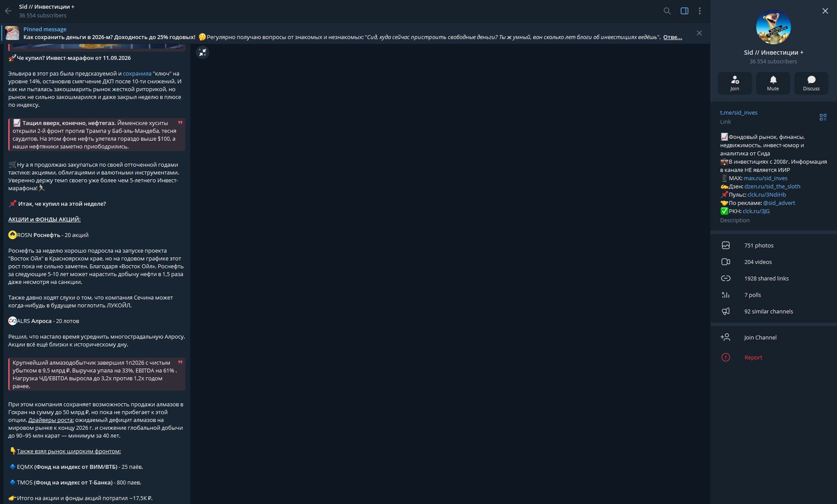Dismiss the pinned message bar
837x504 pixels.
[x=699, y=33]
